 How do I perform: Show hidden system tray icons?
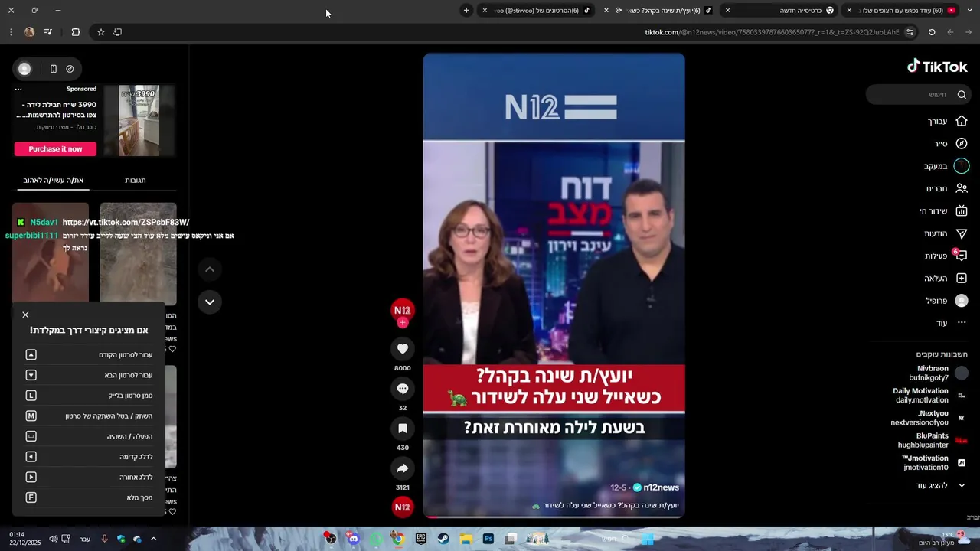153,539
